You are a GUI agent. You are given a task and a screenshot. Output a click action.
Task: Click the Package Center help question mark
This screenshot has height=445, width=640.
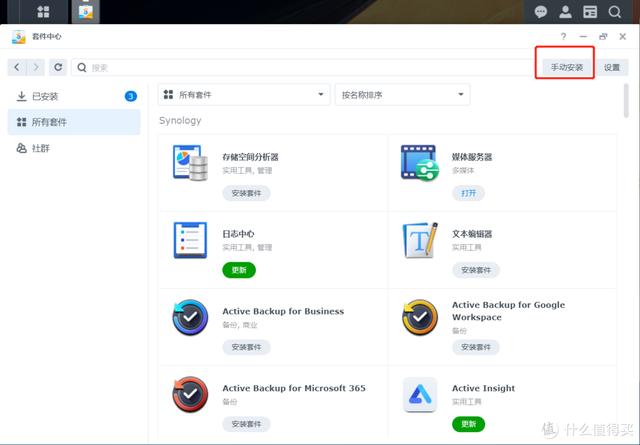(563, 36)
